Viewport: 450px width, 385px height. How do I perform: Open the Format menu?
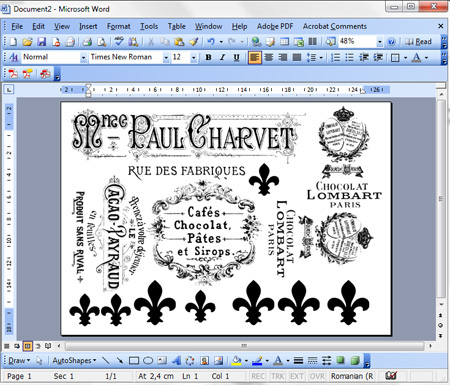(x=118, y=26)
